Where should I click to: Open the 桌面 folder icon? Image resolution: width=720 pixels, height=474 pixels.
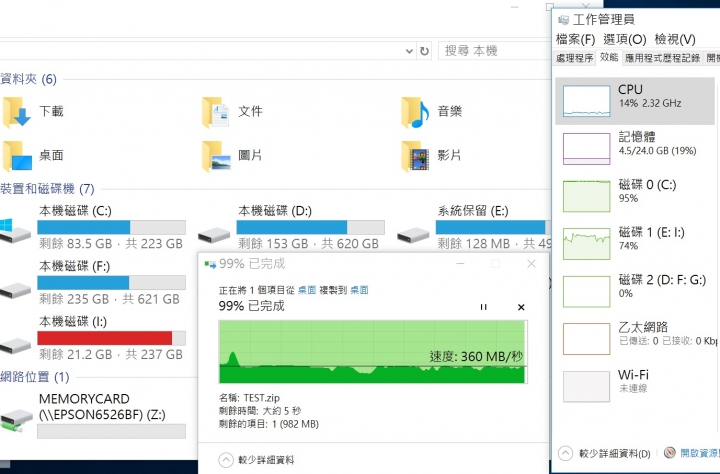click(x=17, y=156)
